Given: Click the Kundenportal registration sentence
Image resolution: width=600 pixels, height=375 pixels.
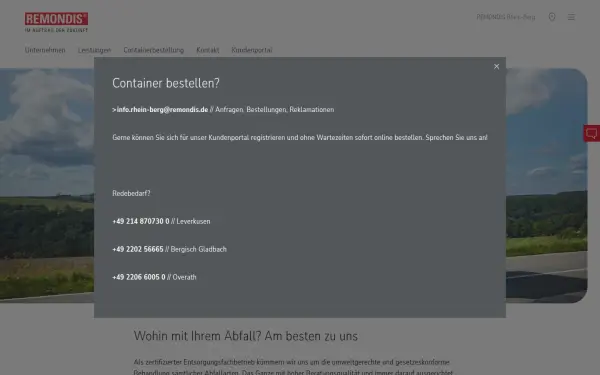Looking at the screenshot, I should pyautogui.click(x=300, y=137).
